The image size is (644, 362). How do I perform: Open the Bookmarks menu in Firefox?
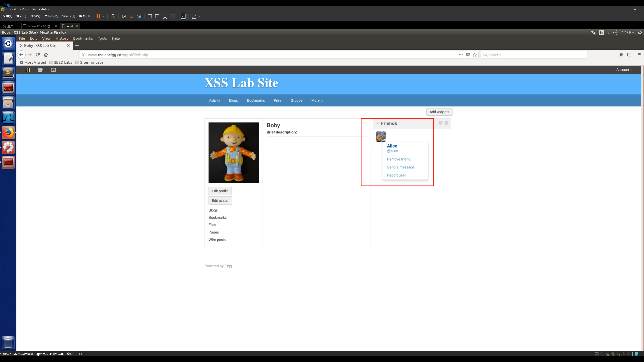click(x=83, y=38)
